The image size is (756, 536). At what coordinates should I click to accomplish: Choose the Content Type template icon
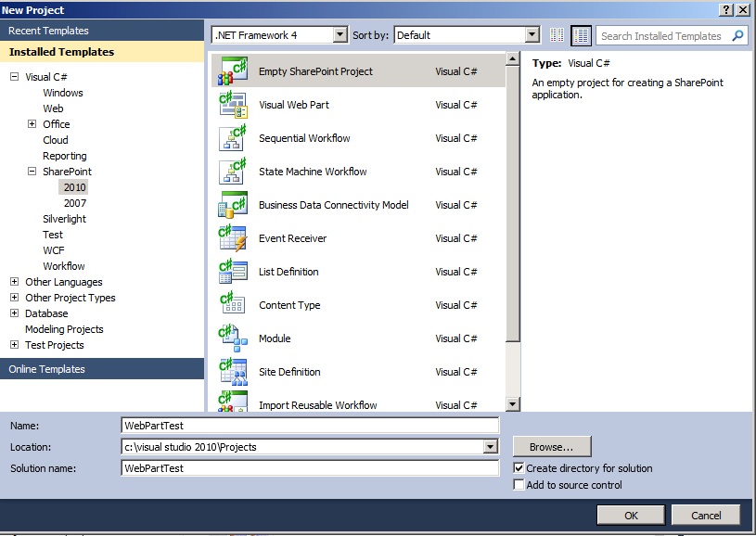(233, 305)
